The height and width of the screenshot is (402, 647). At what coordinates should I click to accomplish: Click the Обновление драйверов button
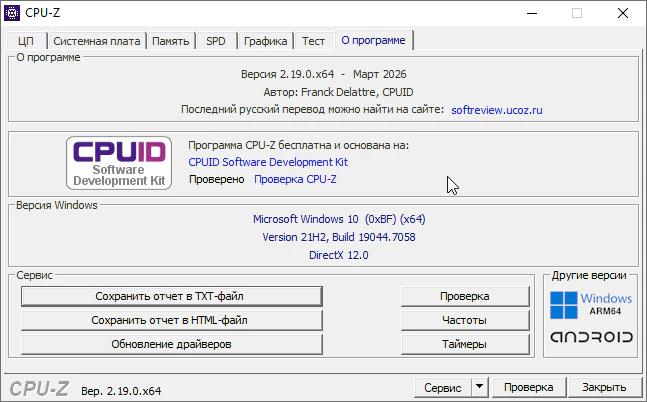[171, 344]
